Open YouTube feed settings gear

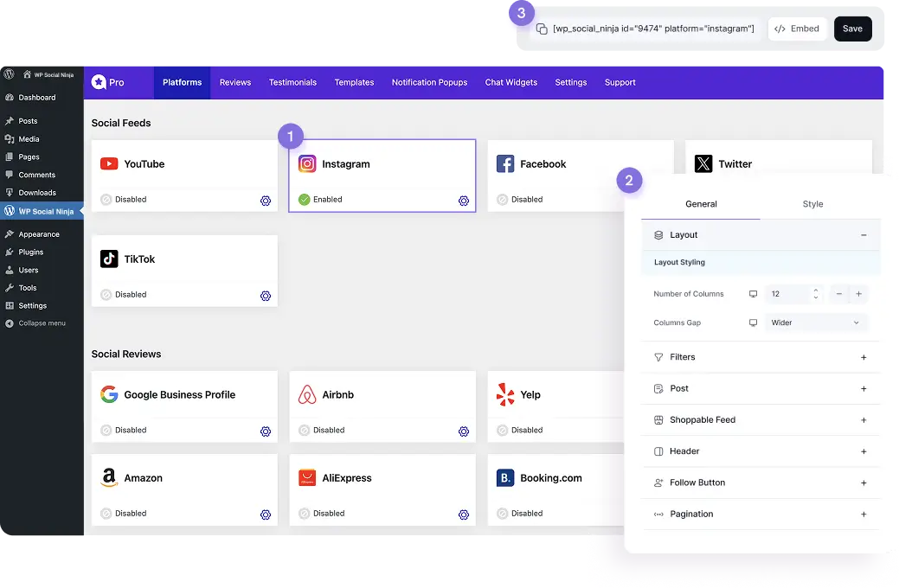[266, 201]
